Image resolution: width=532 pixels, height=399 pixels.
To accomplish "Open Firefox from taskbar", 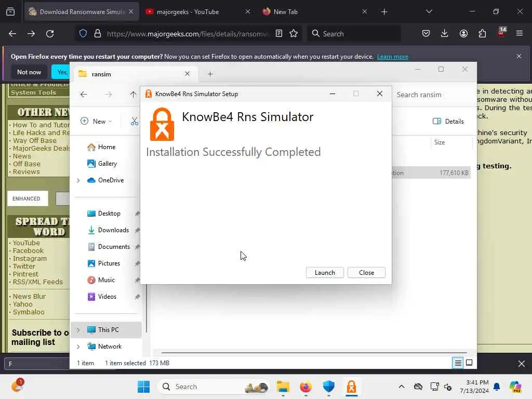I will (305, 387).
